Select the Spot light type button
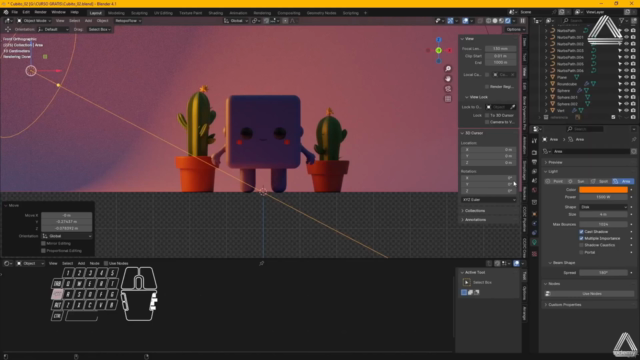The image size is (640, 360). point(600,181)
